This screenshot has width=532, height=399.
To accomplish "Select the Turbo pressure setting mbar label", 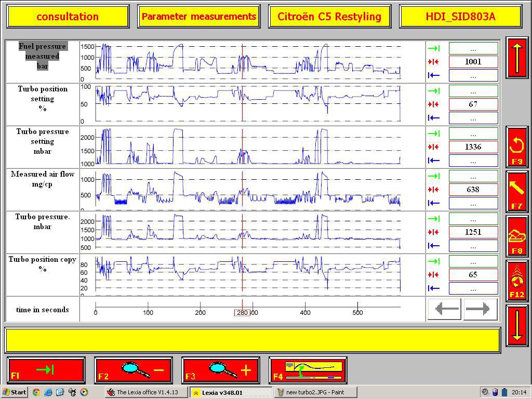I will coord(43,141).
